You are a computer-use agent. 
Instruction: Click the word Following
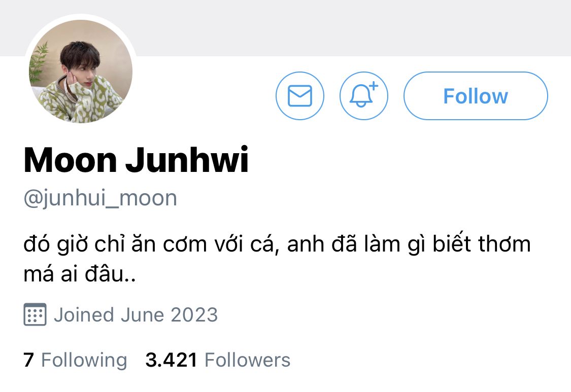click(x=84, y=361)
